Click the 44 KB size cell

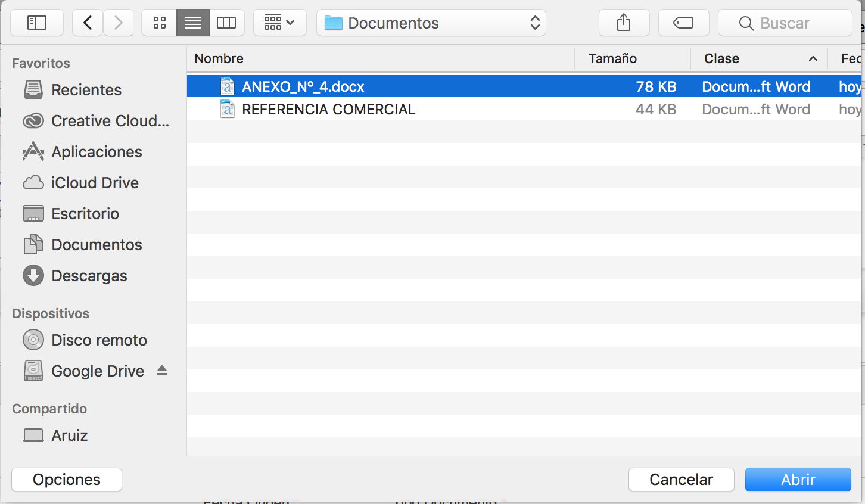click(656, 109)
